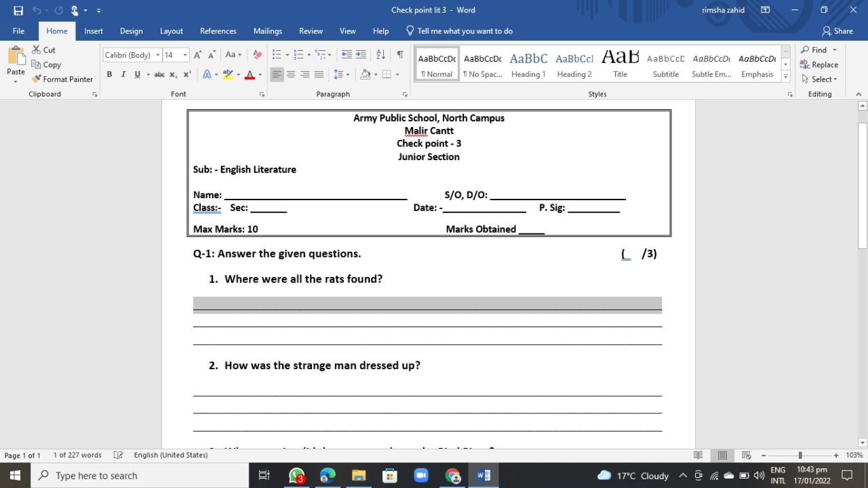Switch to the Review tab

click(x=311, y=31)
